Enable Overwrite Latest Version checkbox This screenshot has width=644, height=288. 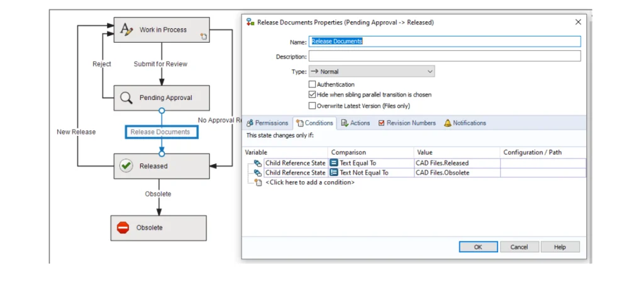(312, 106)
